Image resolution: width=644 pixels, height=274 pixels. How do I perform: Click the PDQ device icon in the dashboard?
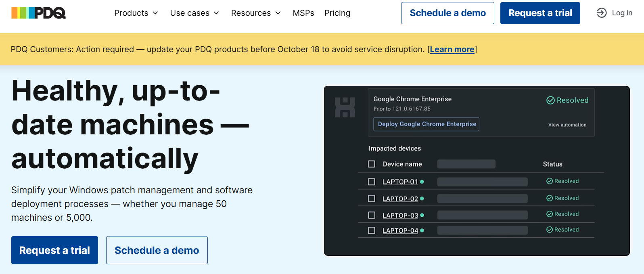pos(345,107)
